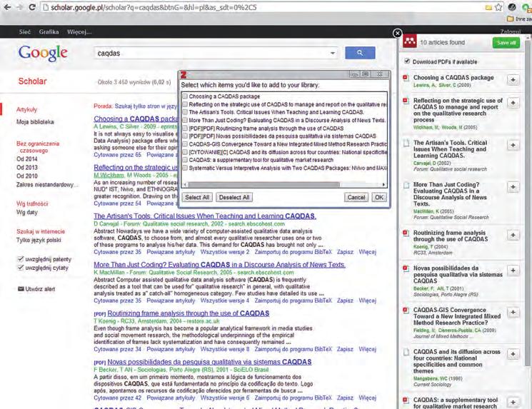Viewport: 532px width, 409px height.
Task: Click 'Zaimportuj do programu BibTeX' under Routinizing result
Action: pyautogui.click(x=293, y=349)
